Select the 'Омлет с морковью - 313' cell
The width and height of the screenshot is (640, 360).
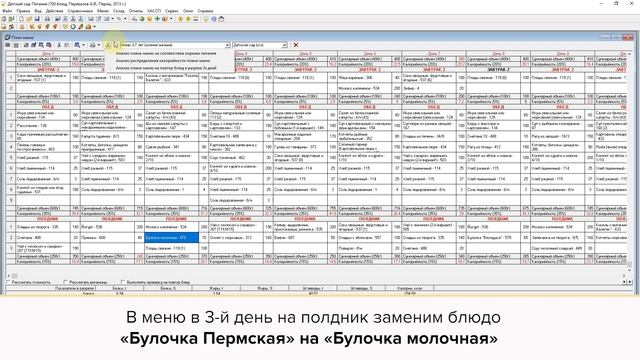[x=236, y=237]
